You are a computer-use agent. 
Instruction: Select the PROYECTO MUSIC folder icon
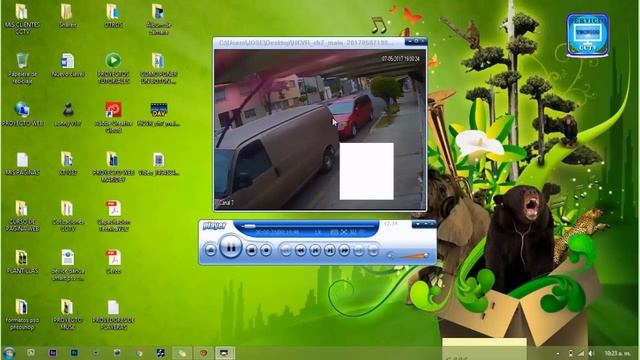[68, 314]
